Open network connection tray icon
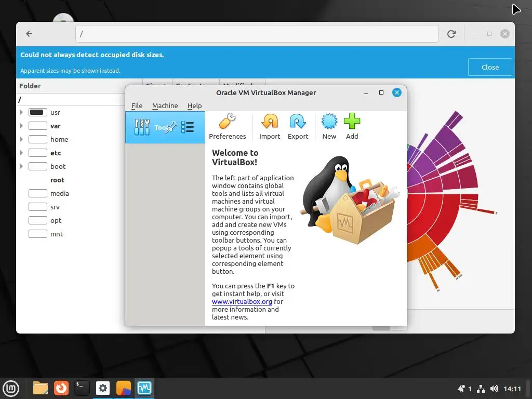Image resolution: width=532 pixels, height=399 pixels. click(481, 389)
